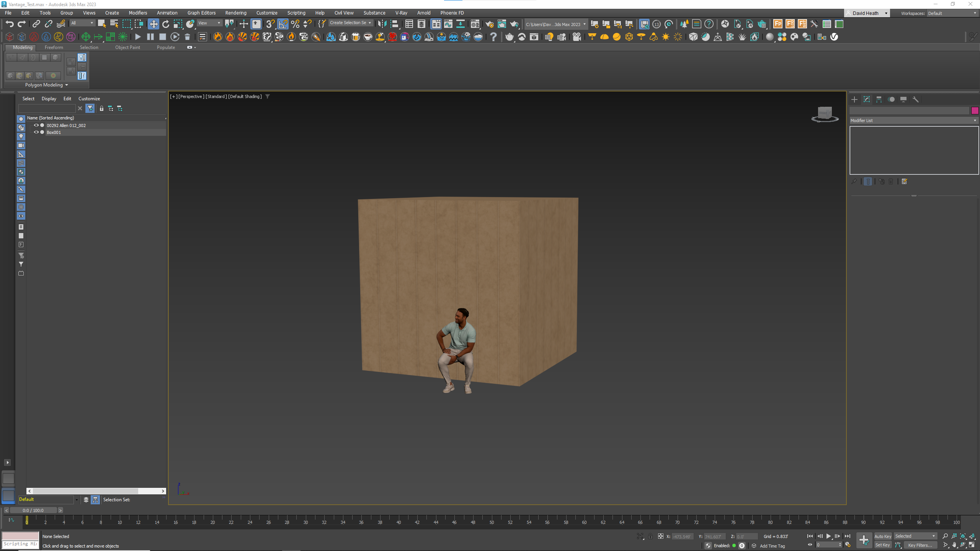Viewport: 980px width, 551px height.
Task: Activate the Select and Scale tool
Action: pyautogui.click(x=178, y=24)
